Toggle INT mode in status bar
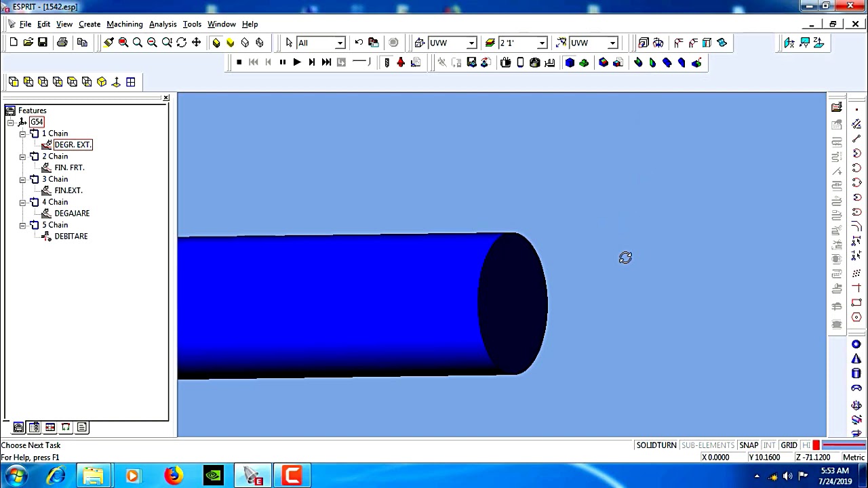This screenshot has height=488, width=868. pos(769,445)
